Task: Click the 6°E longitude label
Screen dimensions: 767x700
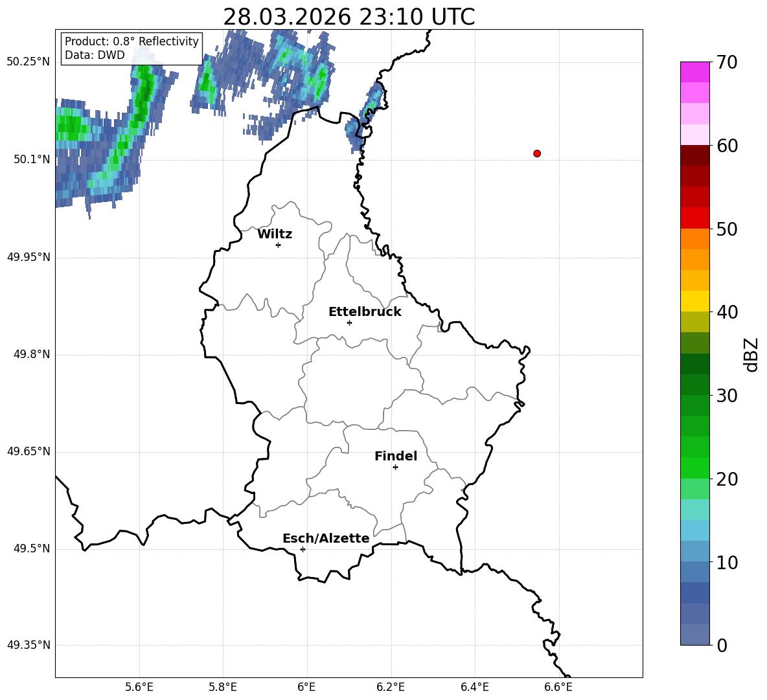Action: point(306,687)
